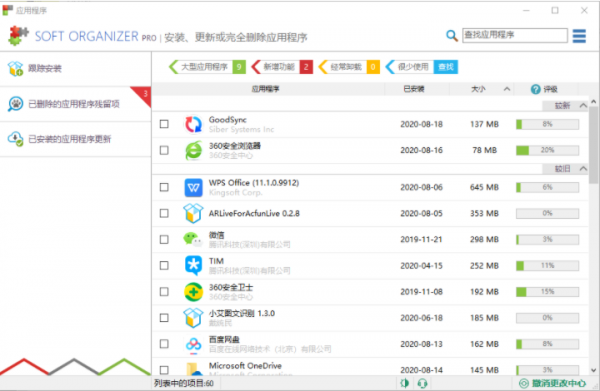Click the GoodSync application icon
This screenshot has width=600, height=391.
[193, 124]
